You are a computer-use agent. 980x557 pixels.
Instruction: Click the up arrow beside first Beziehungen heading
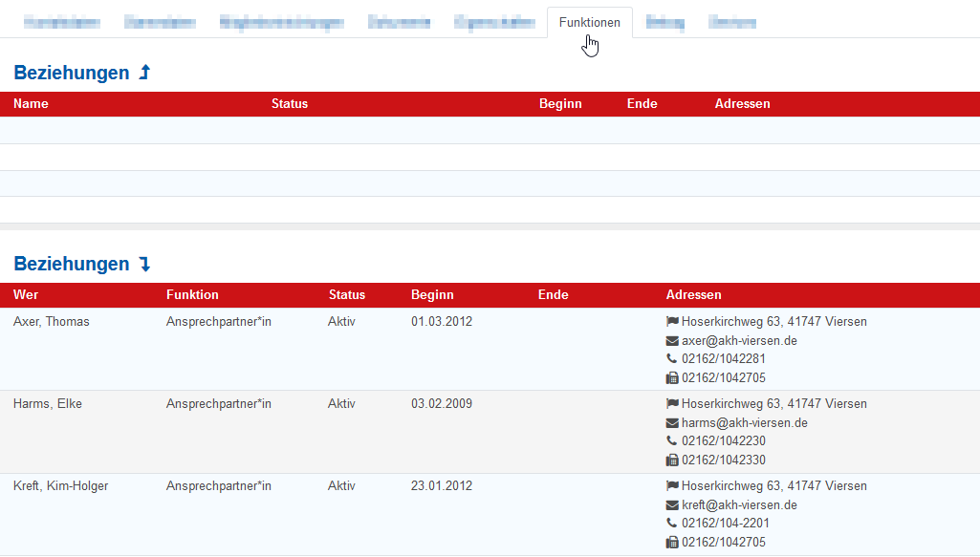click(144, 73)
